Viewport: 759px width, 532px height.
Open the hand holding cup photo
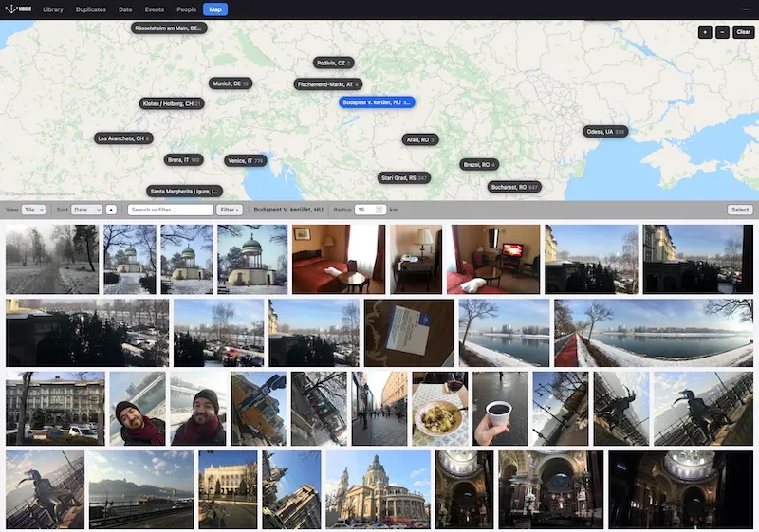point(500,408)
